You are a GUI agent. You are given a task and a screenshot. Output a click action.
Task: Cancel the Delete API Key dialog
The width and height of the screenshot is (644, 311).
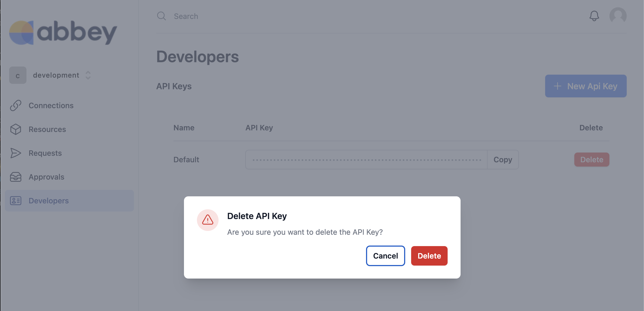pos(385,256)
